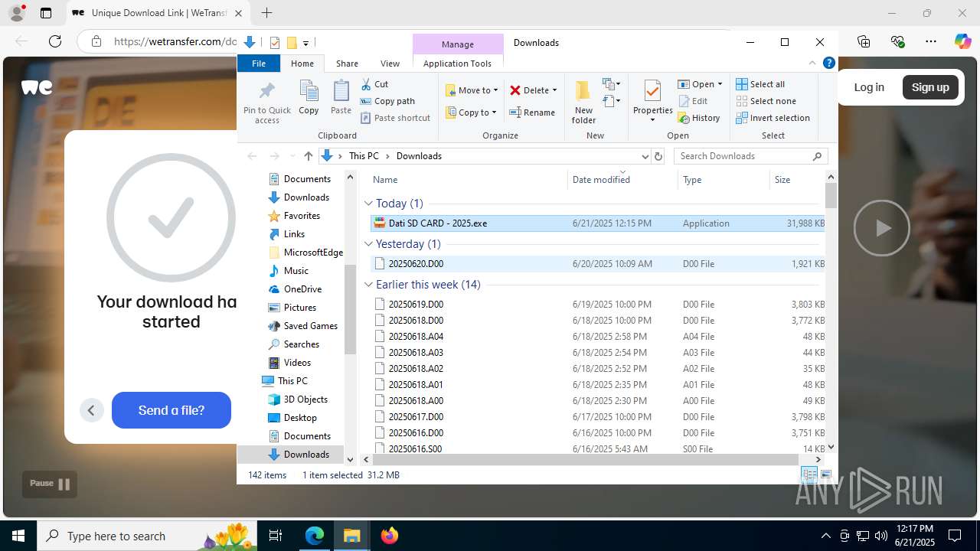Open Edge Copilot icon

[962, 41]
